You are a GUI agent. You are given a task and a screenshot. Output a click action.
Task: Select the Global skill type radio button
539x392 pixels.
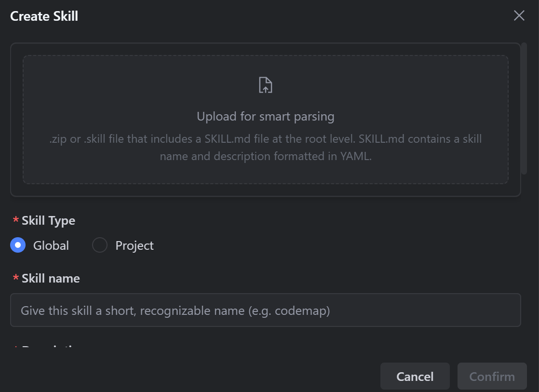(18, 245)
